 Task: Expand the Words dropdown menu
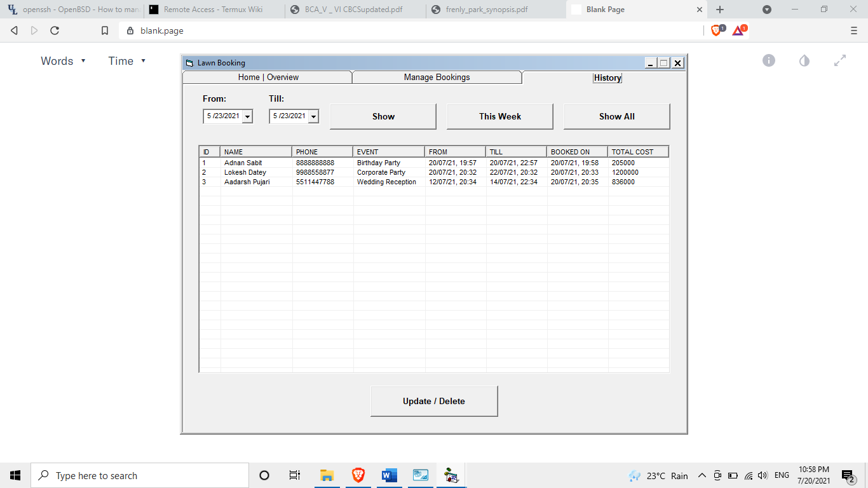click(x=64, y=60)
